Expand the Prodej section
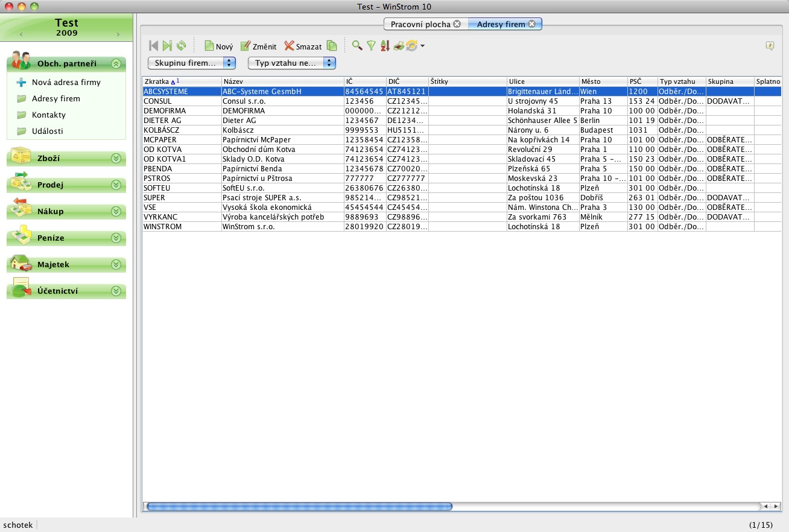Screen dimensions: 789x532 pos(116,185)
